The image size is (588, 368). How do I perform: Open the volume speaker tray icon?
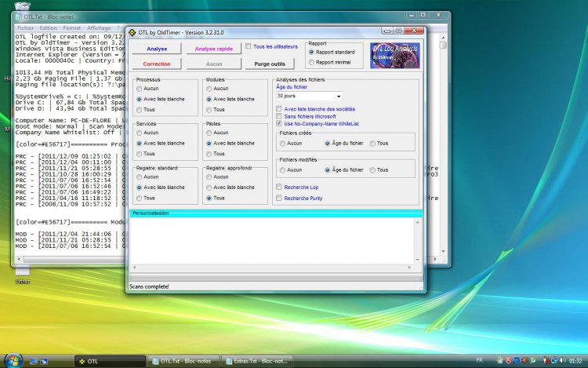562,360
